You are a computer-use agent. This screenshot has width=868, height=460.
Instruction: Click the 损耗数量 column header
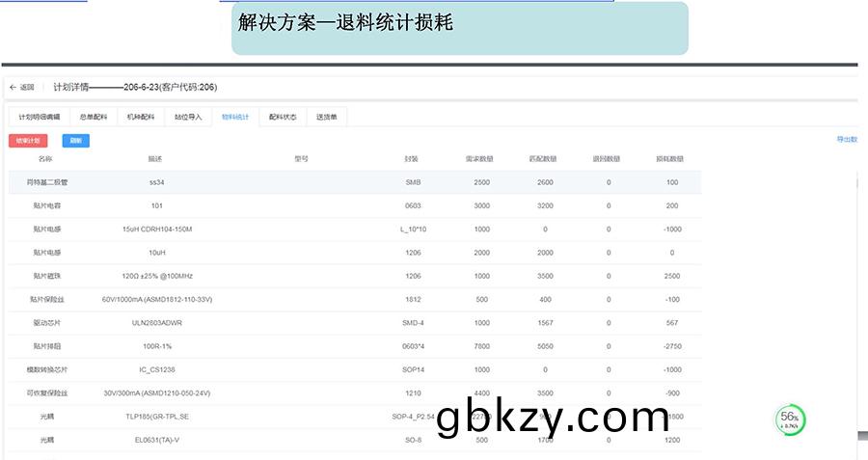tap(669, 159)
